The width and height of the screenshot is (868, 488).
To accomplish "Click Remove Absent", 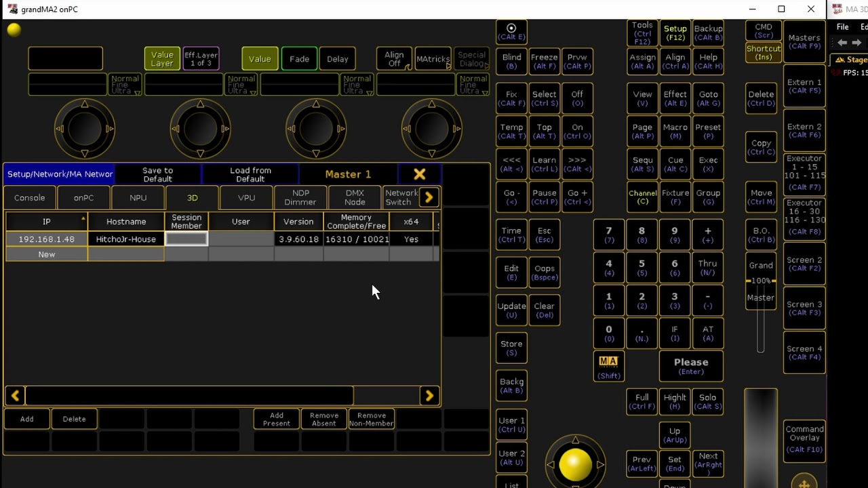I will 323,420.
